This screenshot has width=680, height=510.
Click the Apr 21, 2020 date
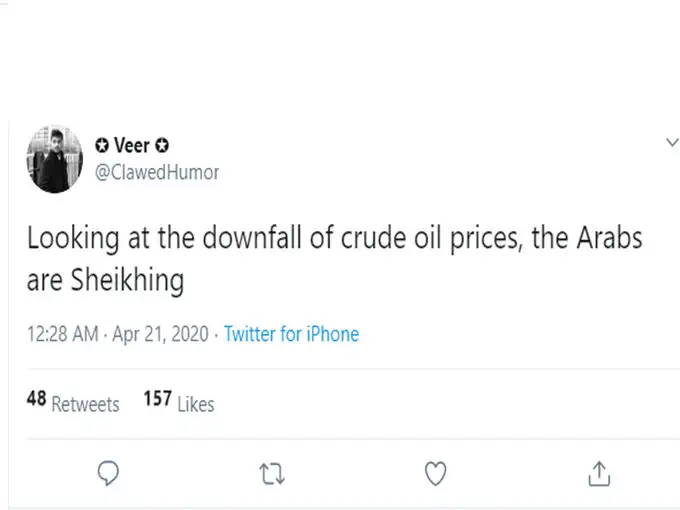(160, 334)
